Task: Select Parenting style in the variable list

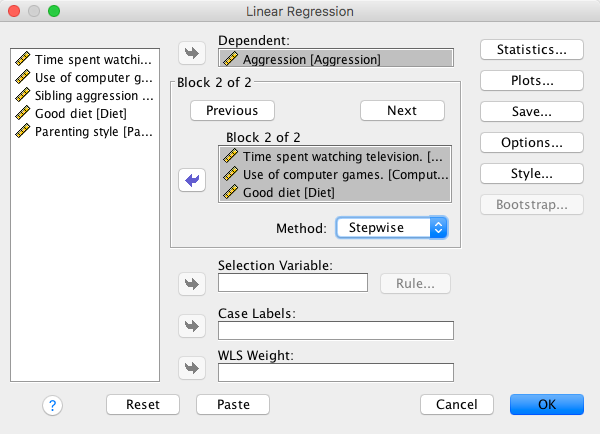Action: pos(85,131)
